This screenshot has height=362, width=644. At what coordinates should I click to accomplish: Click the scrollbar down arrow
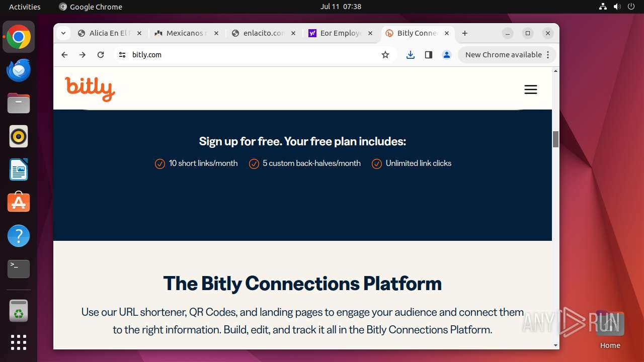pyautogui.click(x=556, y=345)
